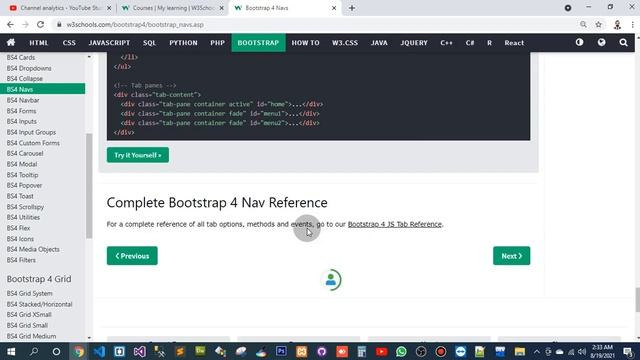The height and width of the screenshot is (360, 640).
Task: Click the page vertical scrollbar thumb
Action: click(x=637, y=300)
